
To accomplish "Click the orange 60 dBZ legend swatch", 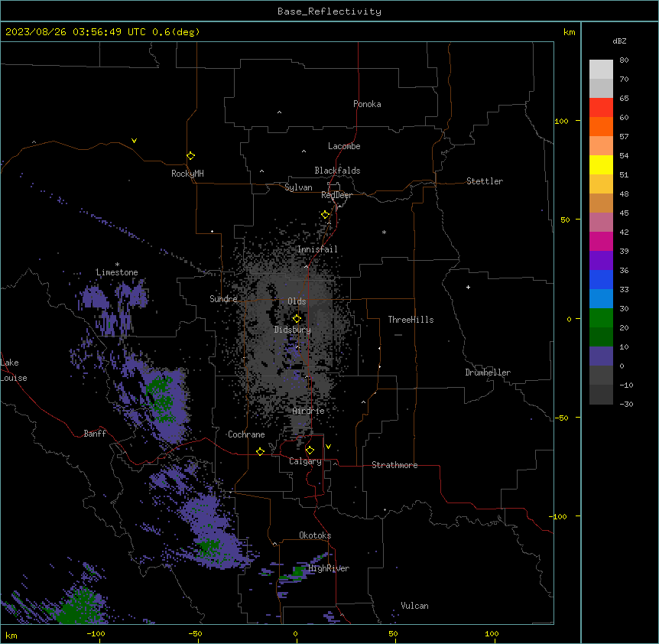I will coord(601,126).
